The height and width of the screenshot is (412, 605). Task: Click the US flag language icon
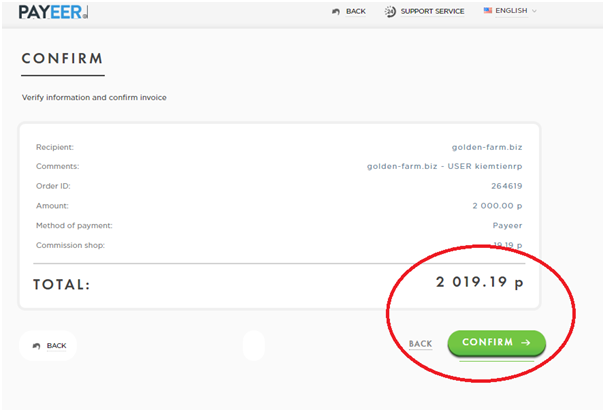coord(488,11)
